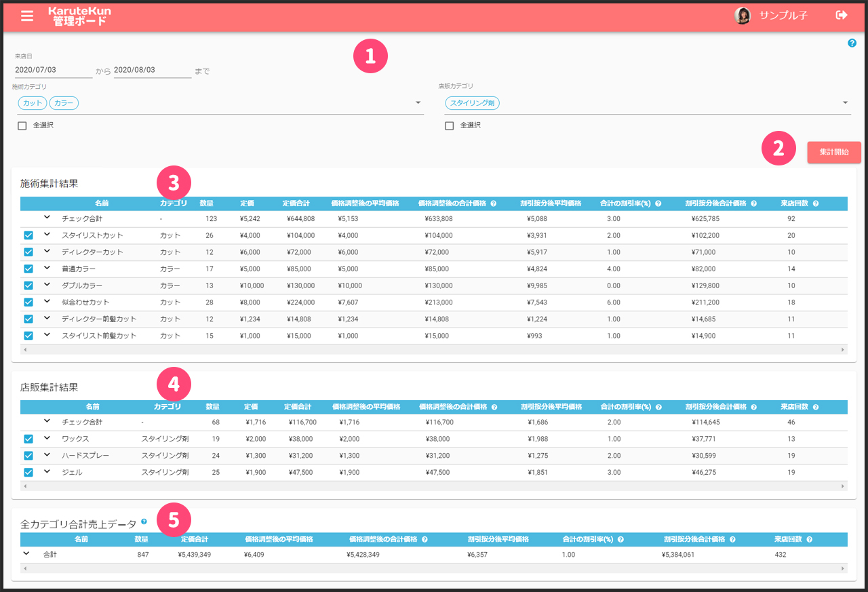This screenshot has width=868, height=592.
Task: Click the サンプル子 user avatar
Action: pyautogui.click(x=743, y=16)
